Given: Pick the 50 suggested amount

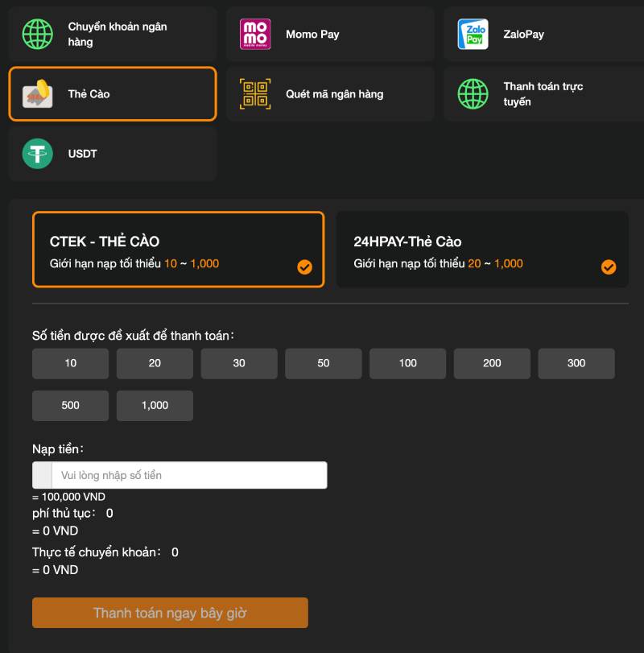Looking at the screenshot, I should [x=323, y=363].
